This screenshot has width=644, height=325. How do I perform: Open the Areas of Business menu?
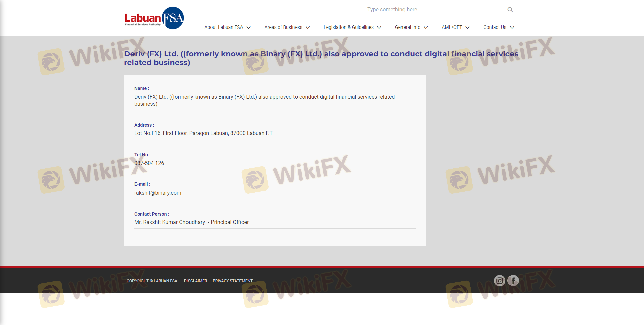pyautogui.click(x=287, y=27)
